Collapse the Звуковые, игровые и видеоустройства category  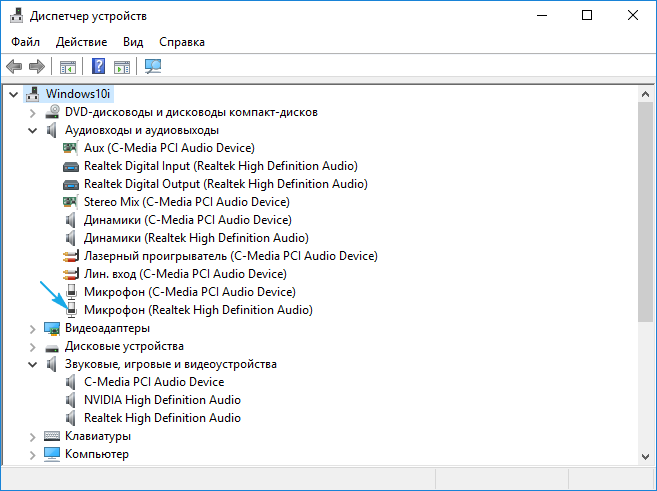[33, 364]
